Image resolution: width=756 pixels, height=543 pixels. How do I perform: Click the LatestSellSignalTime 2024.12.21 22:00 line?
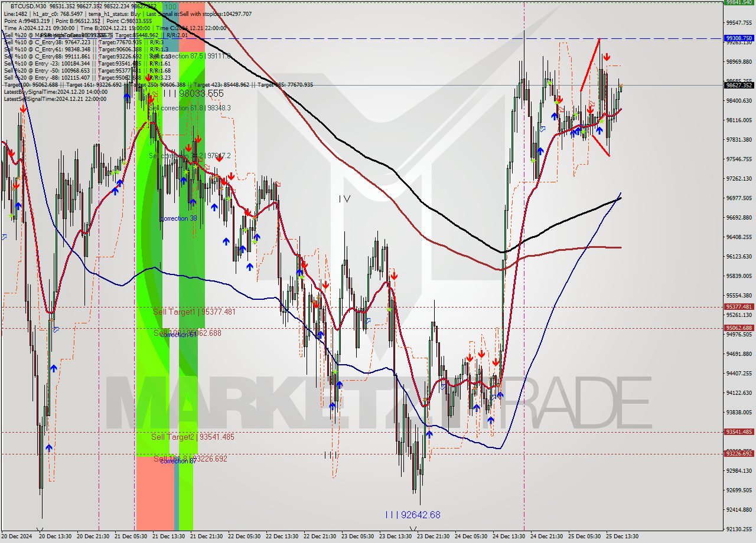55,99
